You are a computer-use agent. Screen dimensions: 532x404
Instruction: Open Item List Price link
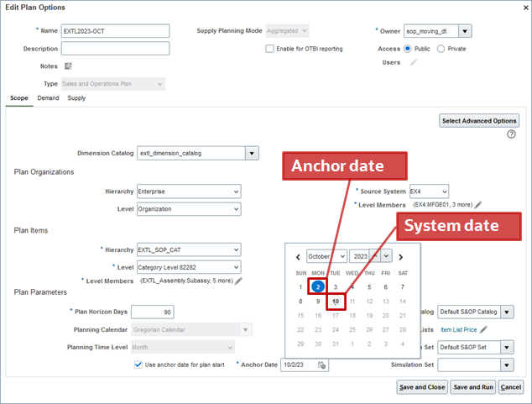pos(459,329)
